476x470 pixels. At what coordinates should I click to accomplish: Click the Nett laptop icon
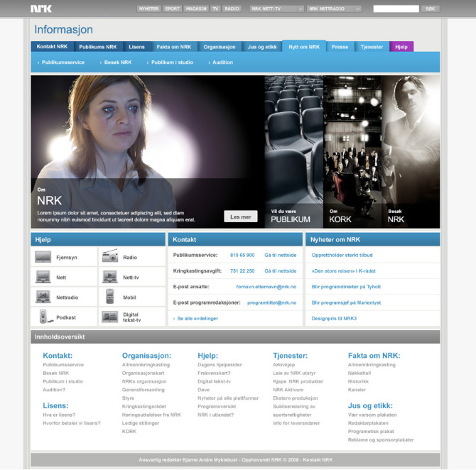(43, 277)
